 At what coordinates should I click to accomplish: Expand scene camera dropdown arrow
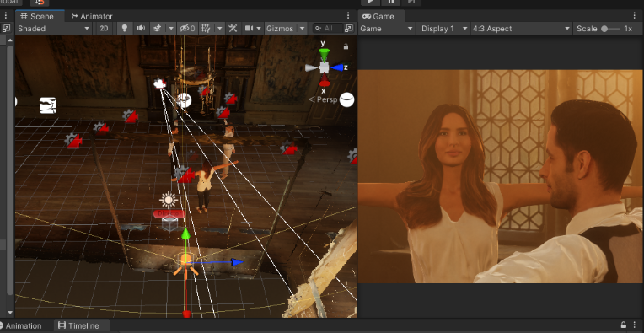pyautogui.click(x=259, y=29)
